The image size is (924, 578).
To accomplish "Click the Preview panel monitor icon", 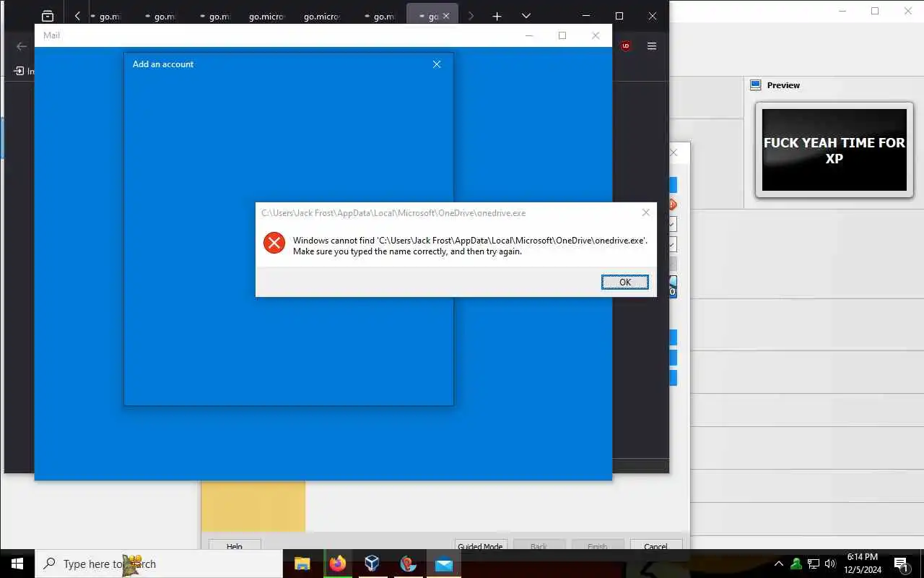I will 755,85.
